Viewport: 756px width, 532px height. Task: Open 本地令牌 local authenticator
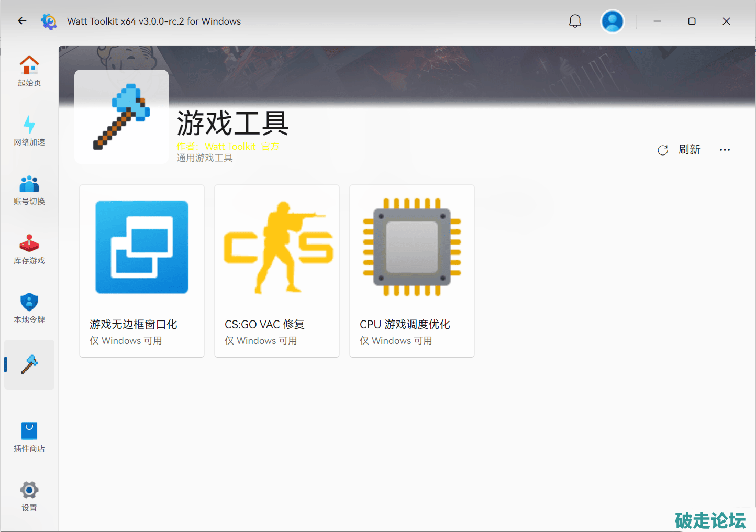[x=29, y=308]
